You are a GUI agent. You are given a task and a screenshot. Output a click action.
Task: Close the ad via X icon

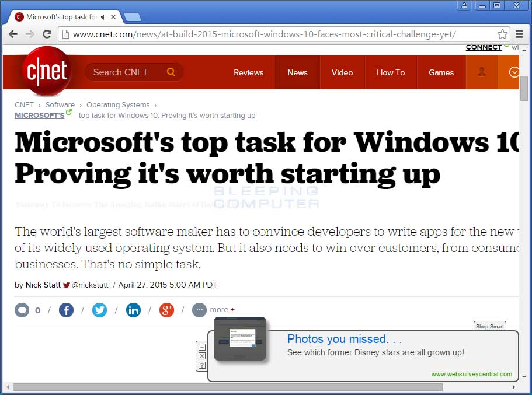202,356
